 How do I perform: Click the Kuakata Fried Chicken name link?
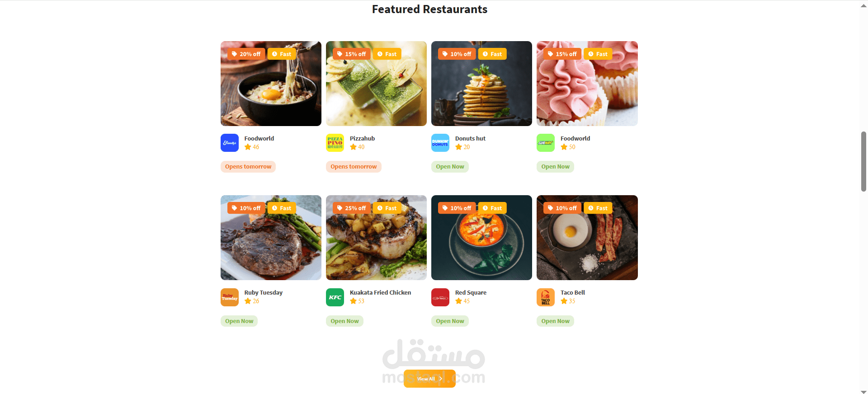pyautogui.click(x=380, y=292)
